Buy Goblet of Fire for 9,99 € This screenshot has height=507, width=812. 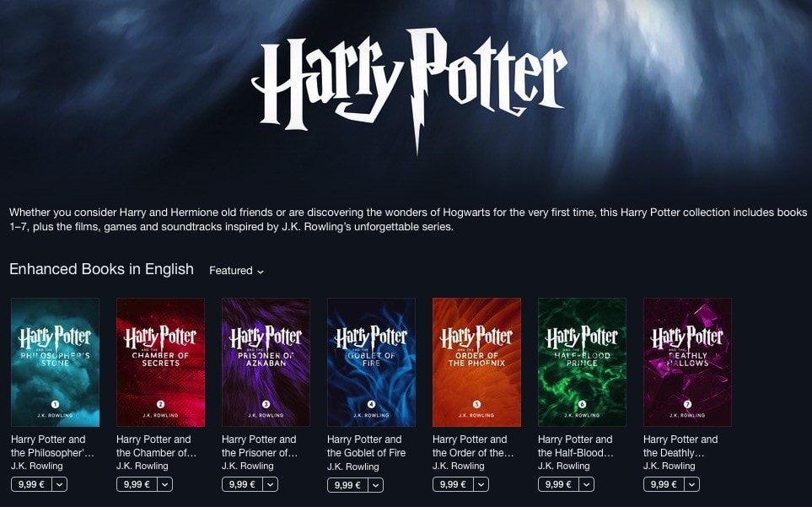(x=347, y=485)
